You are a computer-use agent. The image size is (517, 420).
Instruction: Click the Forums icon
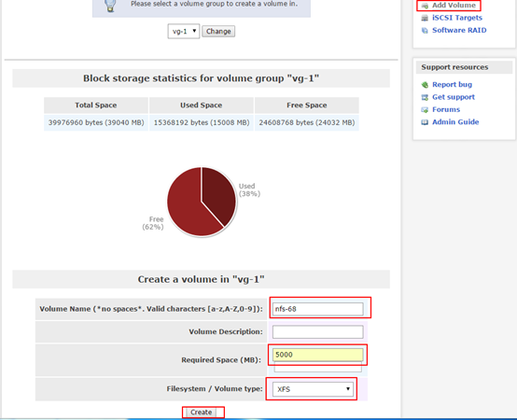pyautogui.click(x=425, y=110)
